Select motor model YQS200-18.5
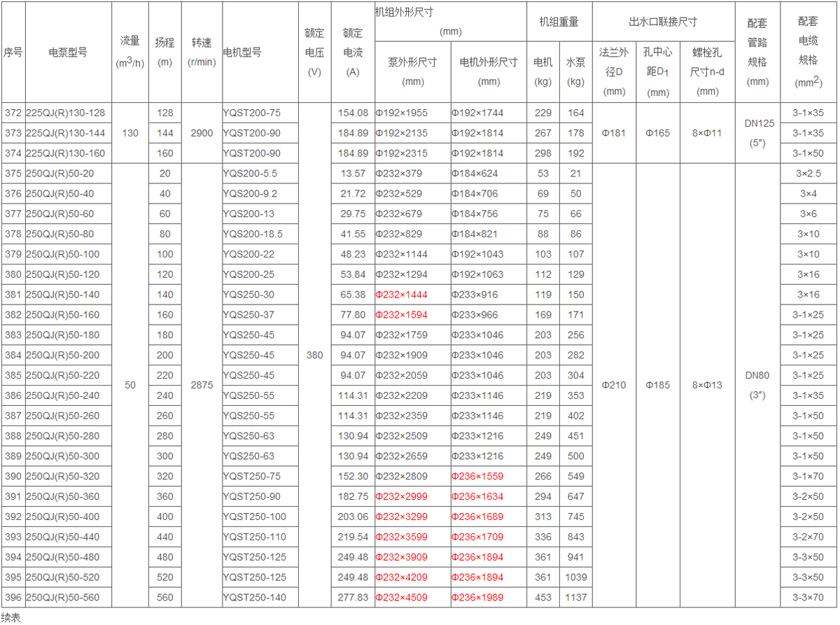This screenshot has width=840, height=625. pyautogui.click(x=253, y=234)
